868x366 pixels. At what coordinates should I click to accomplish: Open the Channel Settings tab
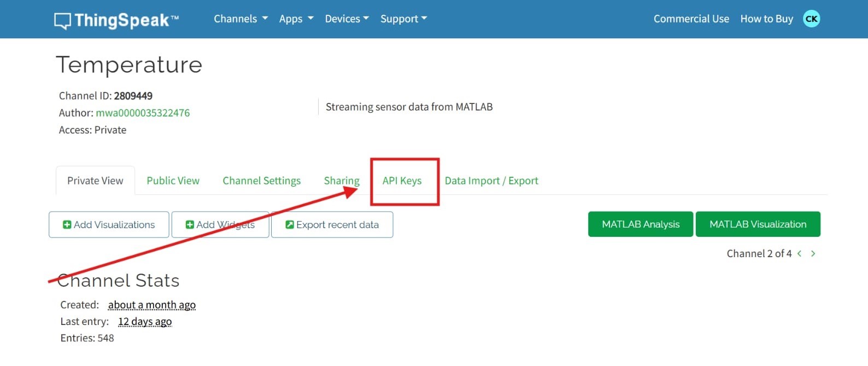tap(261, 181)
